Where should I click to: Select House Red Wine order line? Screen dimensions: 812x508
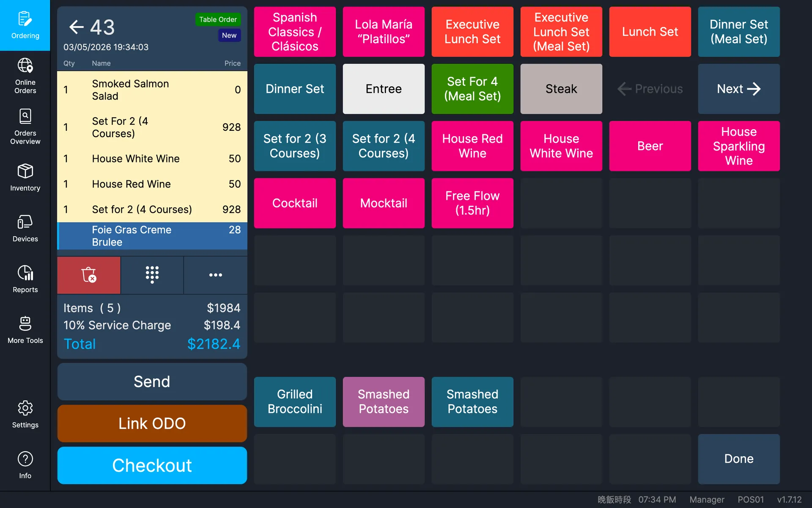(x=152, y=184)
